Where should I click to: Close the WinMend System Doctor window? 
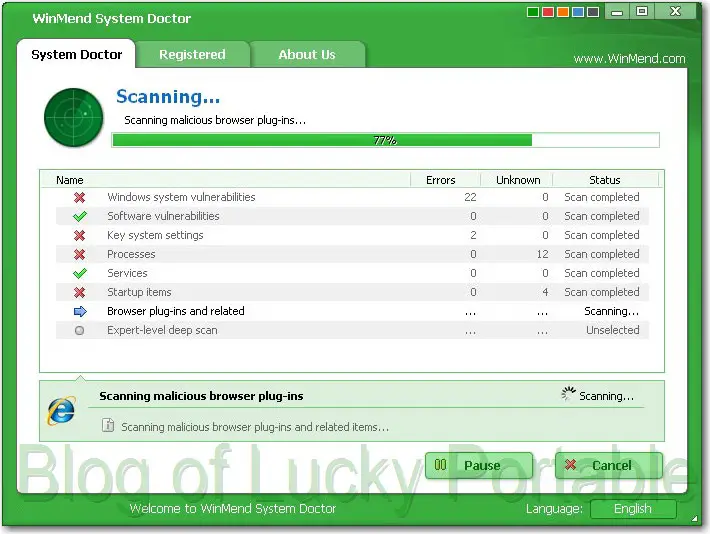675,11
